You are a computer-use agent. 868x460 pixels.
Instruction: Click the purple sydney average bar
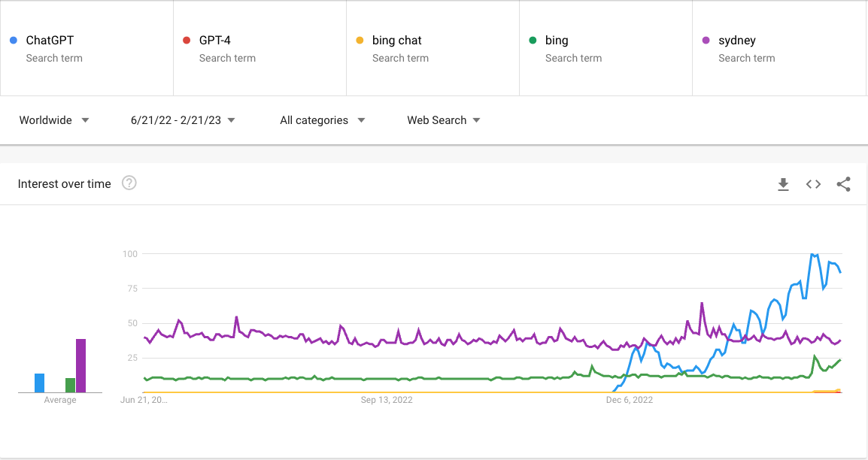[80, 365]
